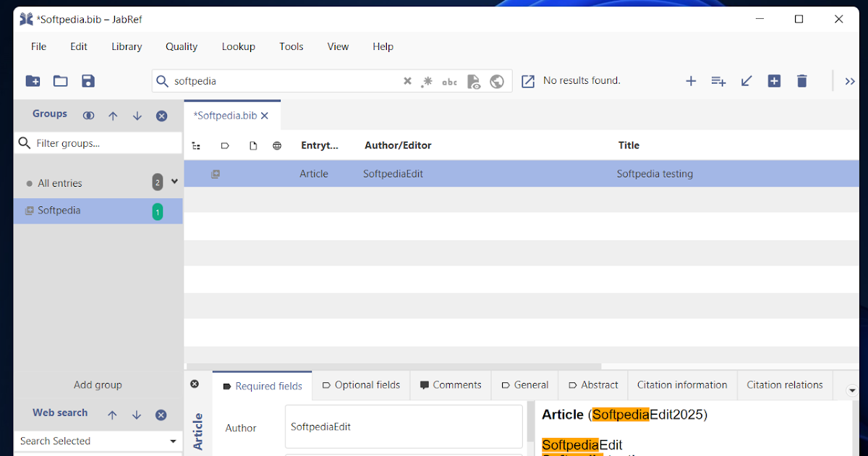Click the URL globe column header icon
868x456 pixels.
tap(277, 145)
